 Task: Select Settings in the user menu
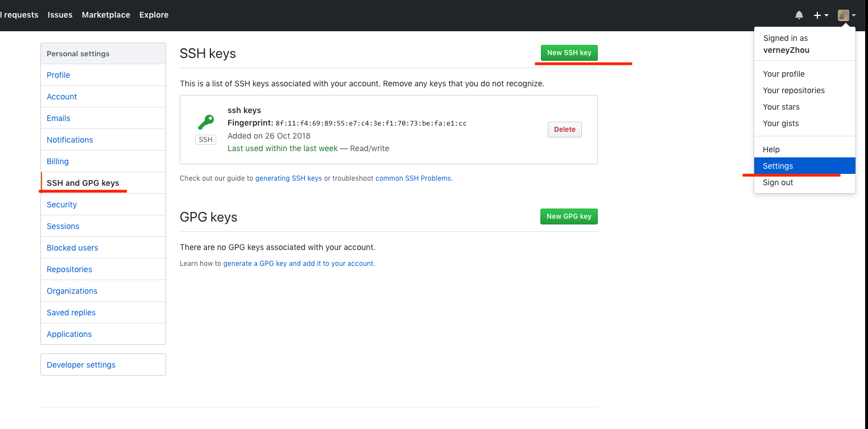pyautogui.click(x=778, y=166)
